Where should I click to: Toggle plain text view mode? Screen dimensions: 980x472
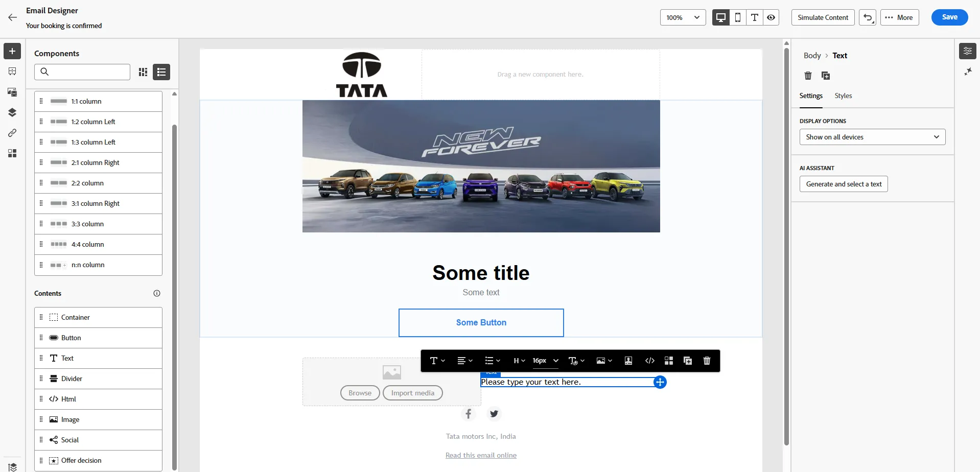(754, 17)
